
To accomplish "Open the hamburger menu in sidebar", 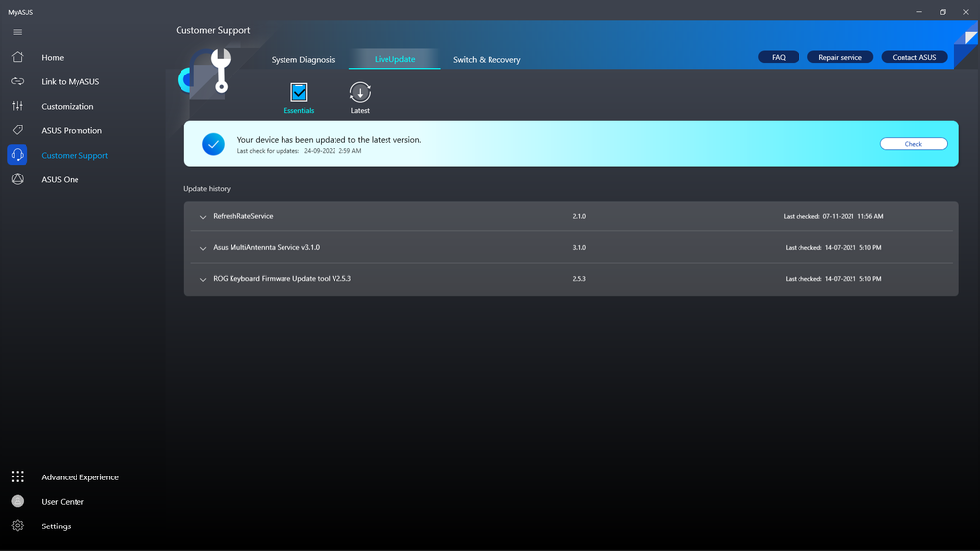I will pos(17,32).
